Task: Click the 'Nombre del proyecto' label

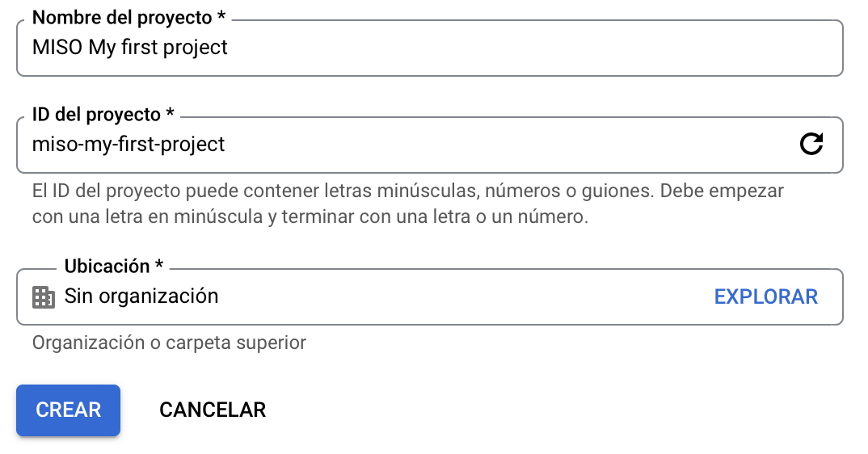Action: pos(122,18)
